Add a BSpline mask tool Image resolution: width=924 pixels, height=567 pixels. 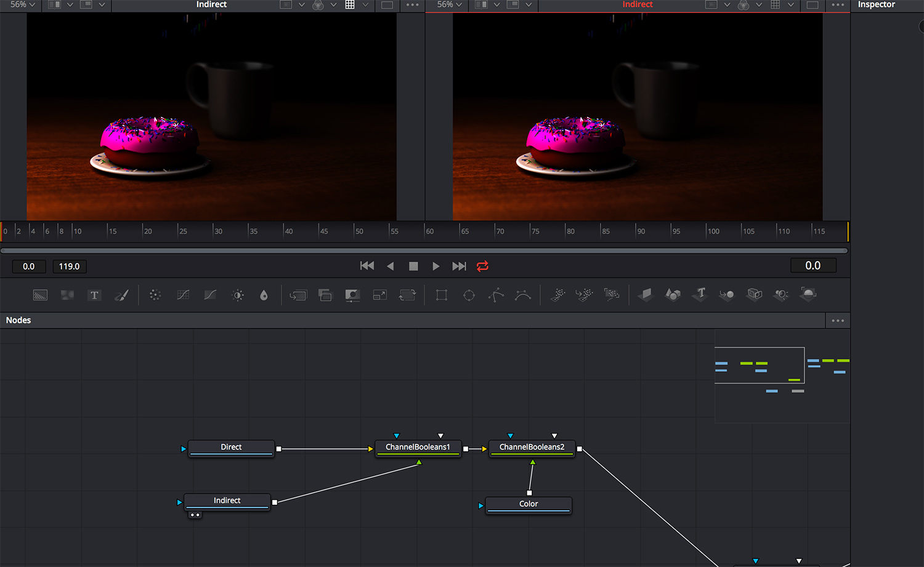coord(523,296)
